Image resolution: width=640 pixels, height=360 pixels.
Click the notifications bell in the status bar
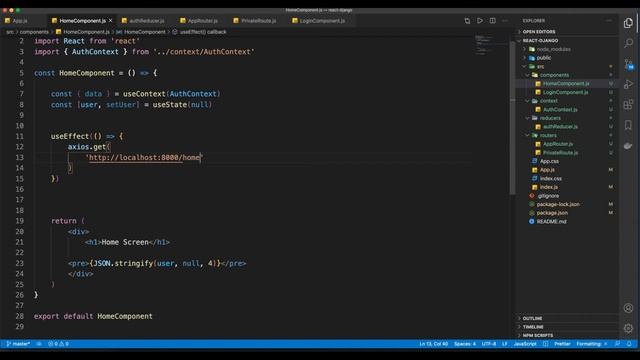(629, 344)
